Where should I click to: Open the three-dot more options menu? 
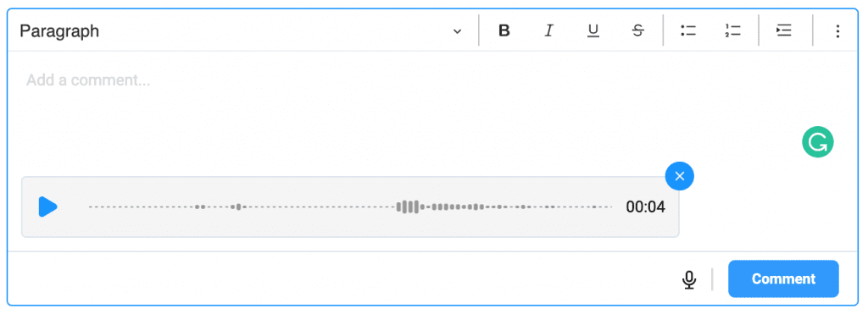pos(837,31)
